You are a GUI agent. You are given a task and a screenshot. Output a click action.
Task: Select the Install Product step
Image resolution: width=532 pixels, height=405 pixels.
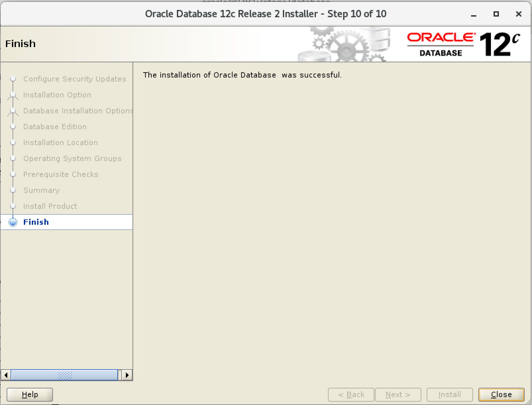pyautogui.click(x=50, y=206)
